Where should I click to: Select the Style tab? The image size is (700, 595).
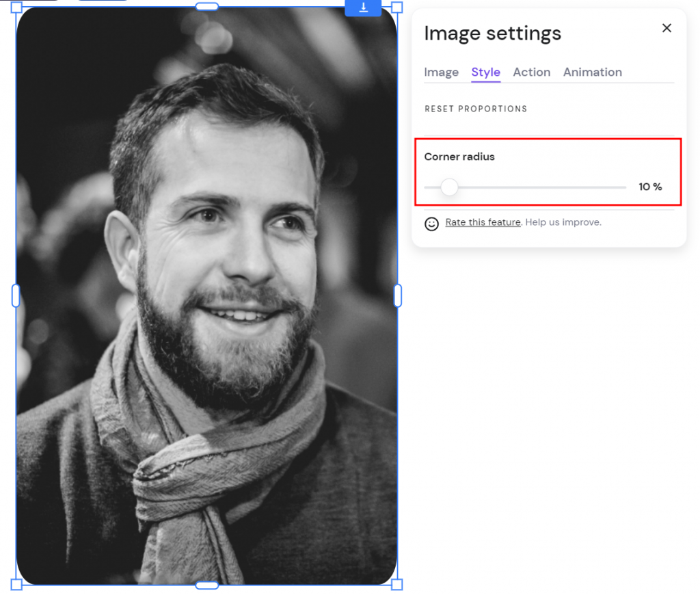485,72
